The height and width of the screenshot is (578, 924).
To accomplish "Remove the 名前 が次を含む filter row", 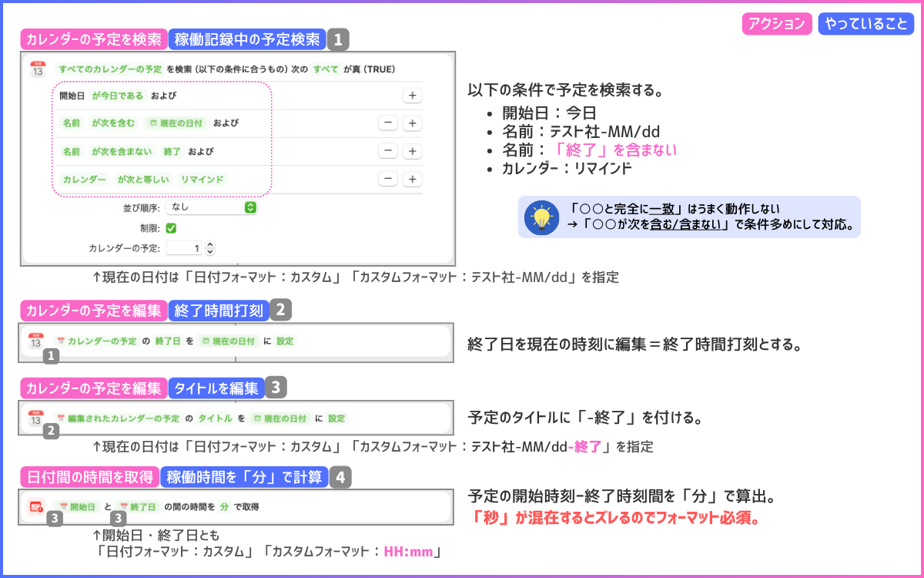I will click(x=388, y=123).
